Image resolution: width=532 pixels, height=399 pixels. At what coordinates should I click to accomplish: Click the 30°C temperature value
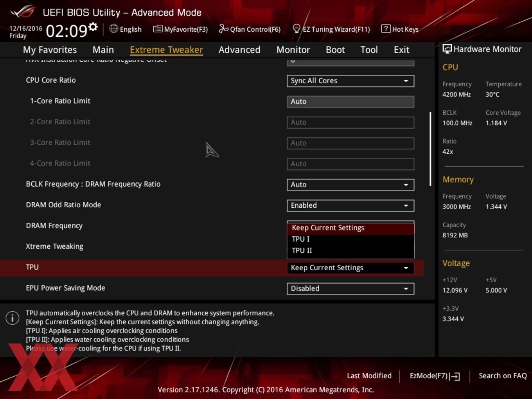pyautogui.click(x=492, y=94)
